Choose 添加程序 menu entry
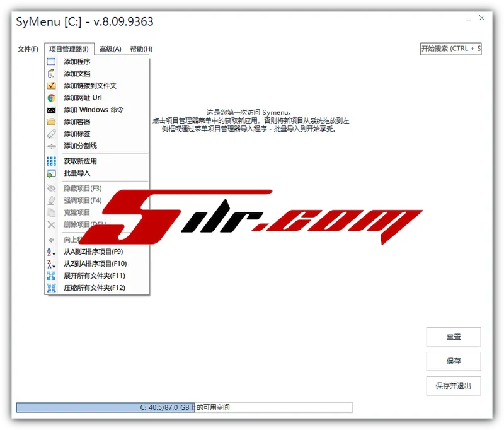 [x=96, y=61]
